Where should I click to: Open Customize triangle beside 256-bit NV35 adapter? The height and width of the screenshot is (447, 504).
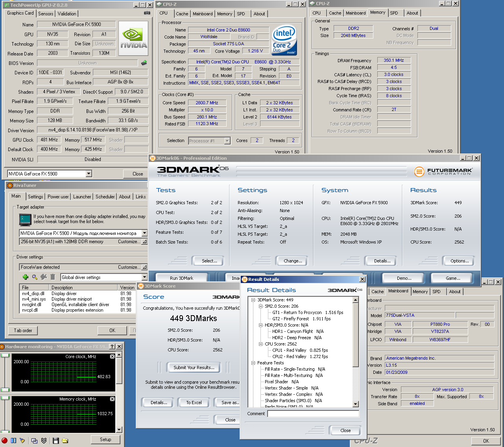coord(144,242)
